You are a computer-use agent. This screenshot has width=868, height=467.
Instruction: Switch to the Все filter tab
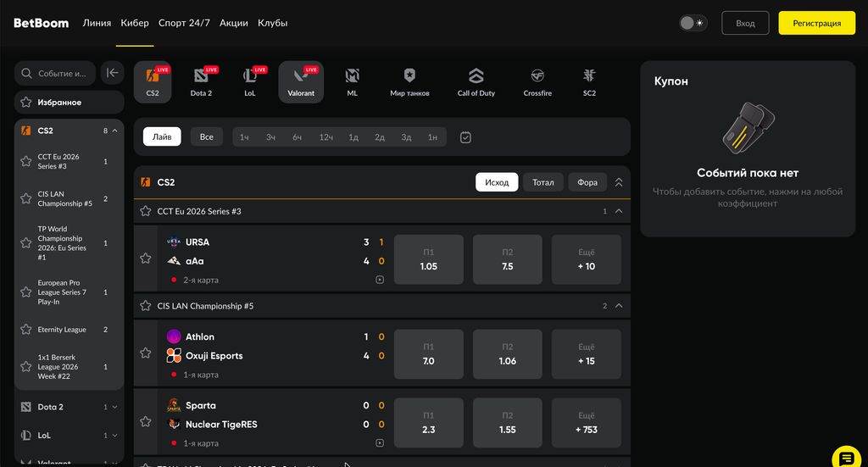click(x=207, y=136)
